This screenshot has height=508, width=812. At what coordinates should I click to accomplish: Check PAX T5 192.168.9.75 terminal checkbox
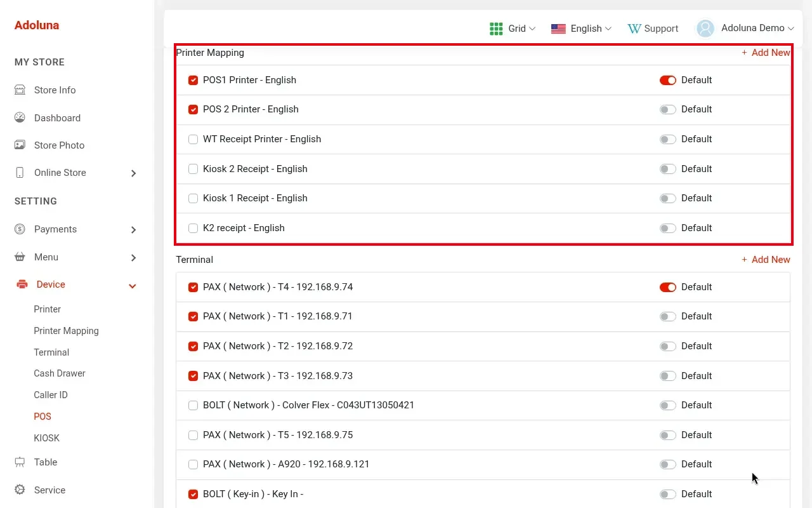[x=193, y=435]
